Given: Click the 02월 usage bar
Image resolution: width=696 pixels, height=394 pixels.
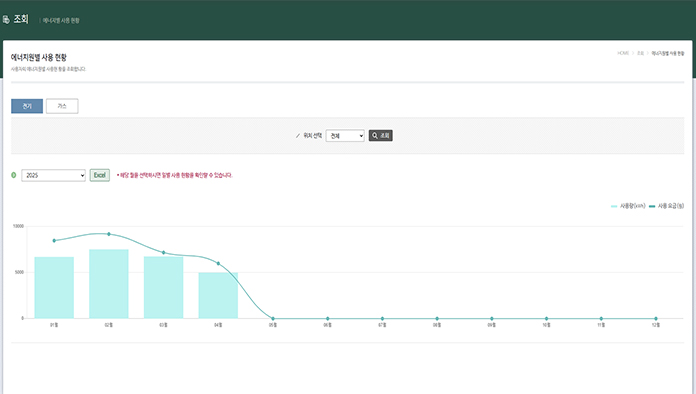Looking at the screenshot, I should pyautogui.click(x=109, y=284).
